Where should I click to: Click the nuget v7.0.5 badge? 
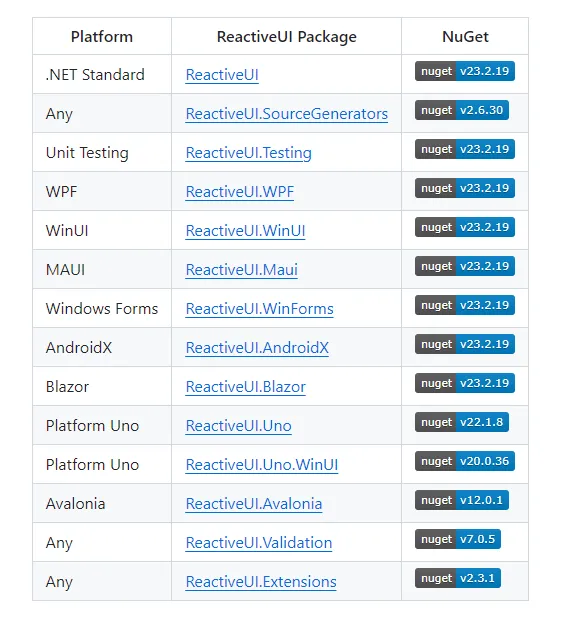pos(458,539)
